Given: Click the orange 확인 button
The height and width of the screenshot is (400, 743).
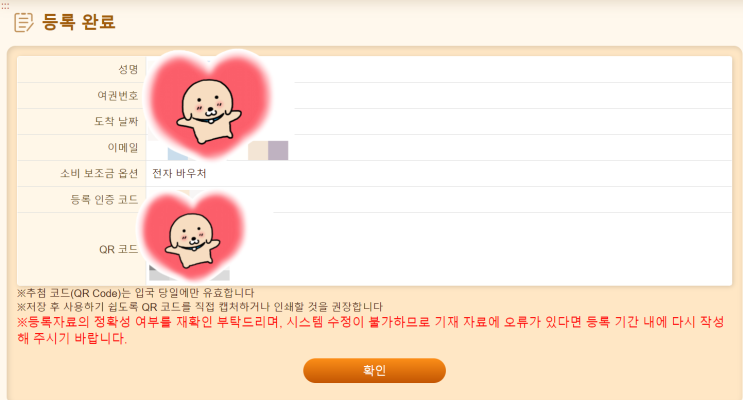Looking at the screenshot, I should tap(374, 370).
